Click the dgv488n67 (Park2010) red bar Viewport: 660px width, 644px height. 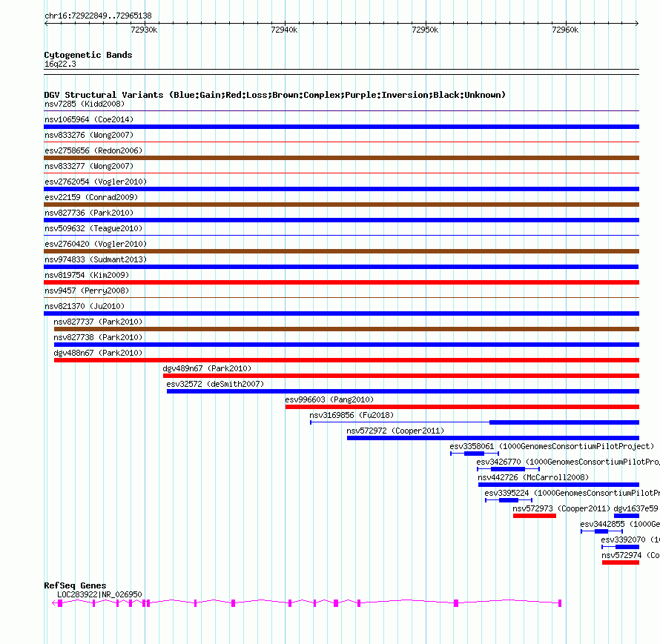click(x=346, y=360)
